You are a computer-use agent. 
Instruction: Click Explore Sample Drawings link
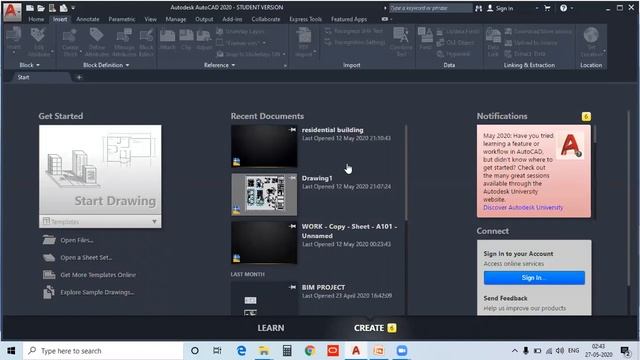coord(97,292)
